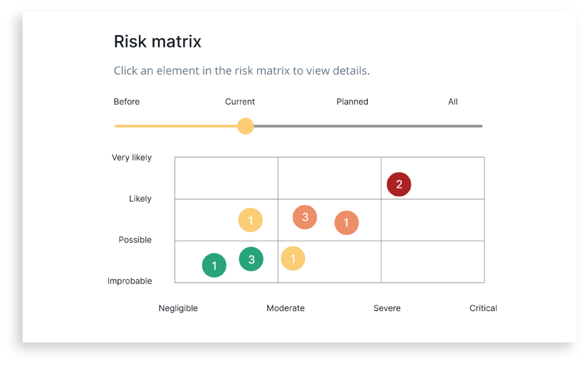Click the Before label above the slider
Viewport: 588px width, 365px height.
tap(126, 102)
